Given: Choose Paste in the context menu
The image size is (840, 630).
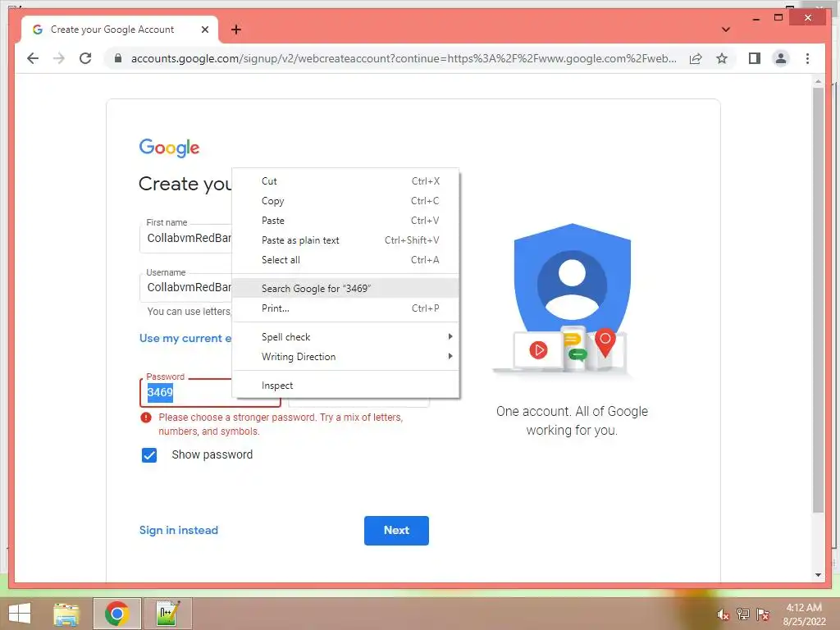Looking at the screenshot, I should pos(345,221).
